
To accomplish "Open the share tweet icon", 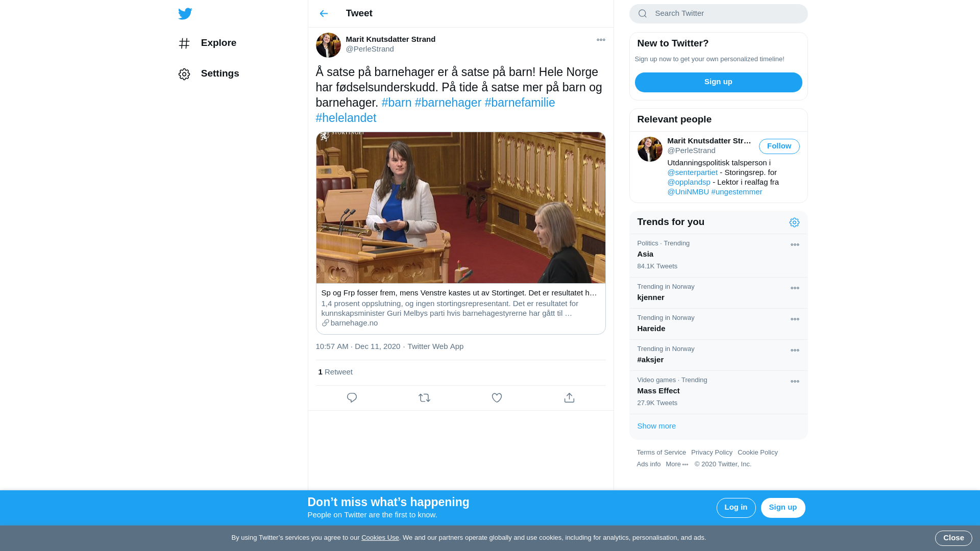I will coord(569,398).
